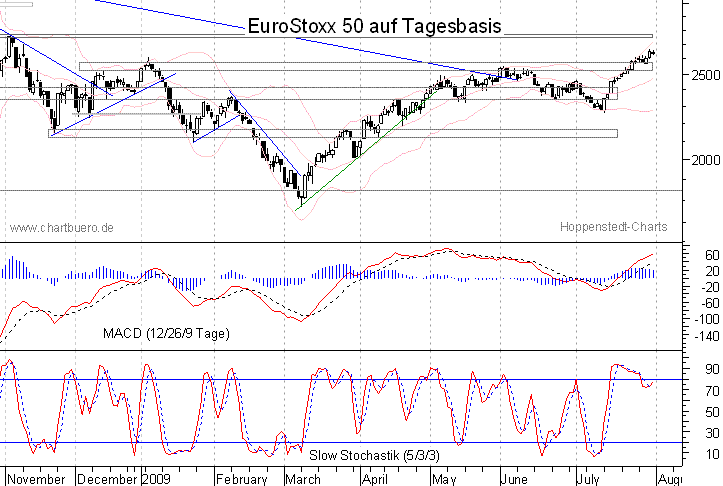The width and height of the screenshot is (723, 486).
Task: Click the December label on time axis
Action: click(109, 478)
